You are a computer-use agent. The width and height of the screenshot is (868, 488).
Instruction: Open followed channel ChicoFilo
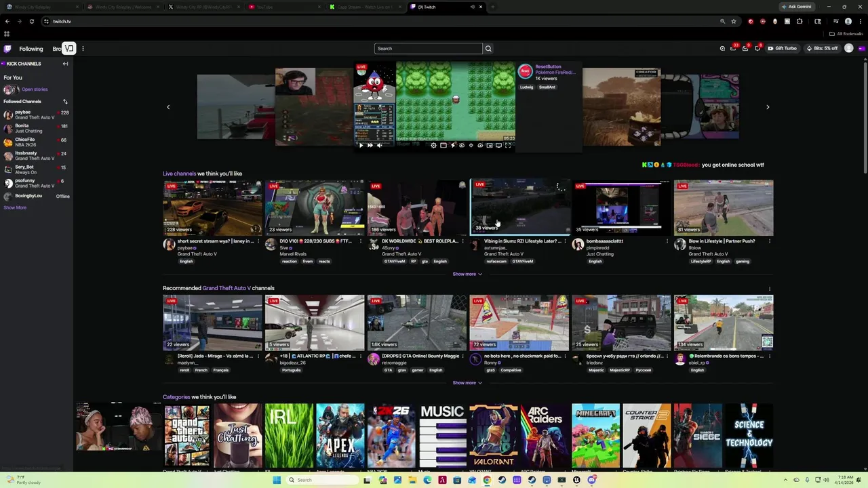(37, 142)
